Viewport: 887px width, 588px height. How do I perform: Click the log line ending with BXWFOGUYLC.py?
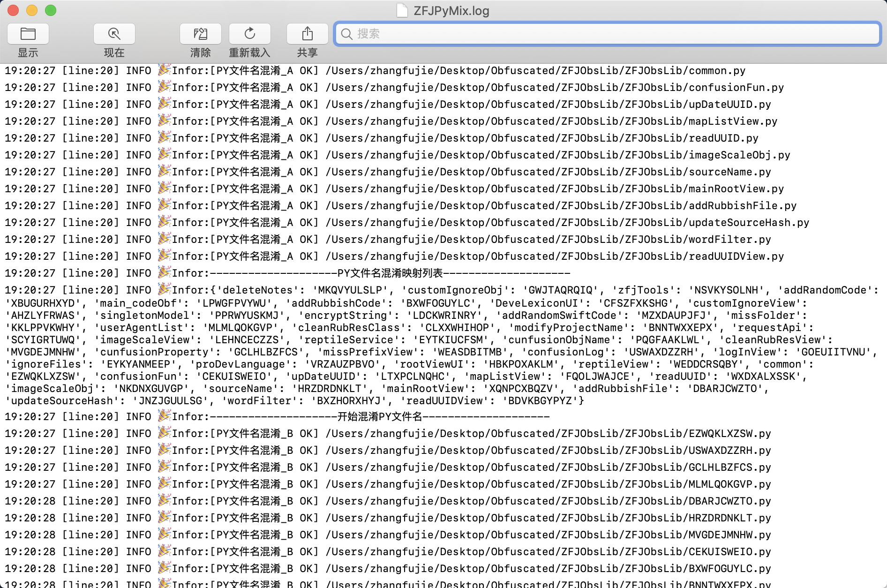coord(388,569)
